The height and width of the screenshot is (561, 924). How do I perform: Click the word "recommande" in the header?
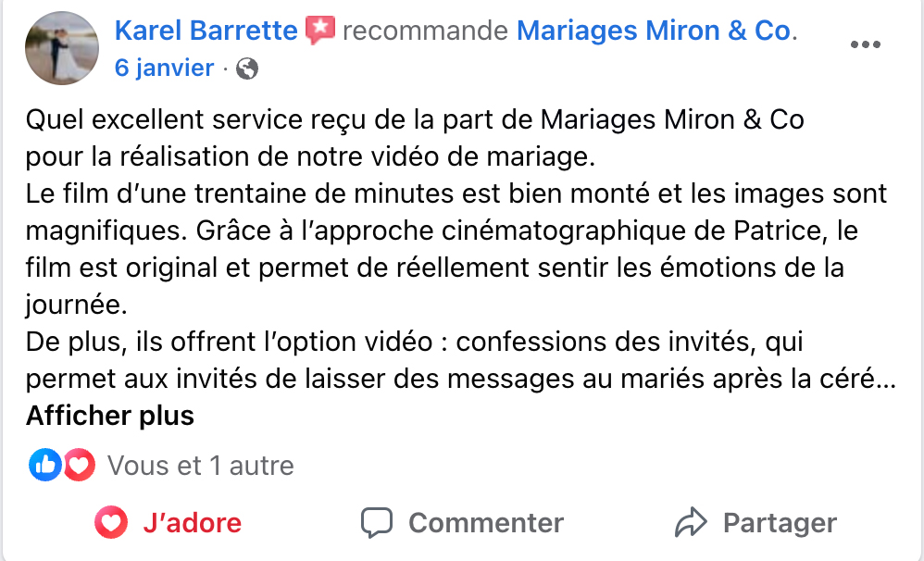425,31
